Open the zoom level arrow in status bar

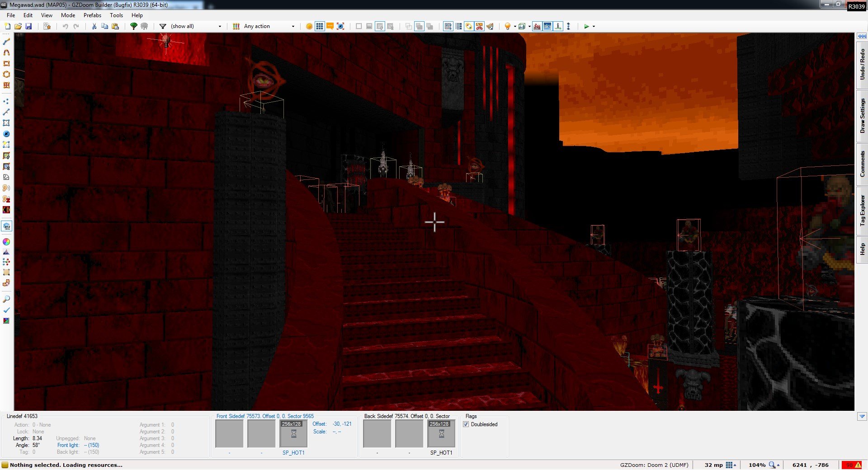coord(778,465)
